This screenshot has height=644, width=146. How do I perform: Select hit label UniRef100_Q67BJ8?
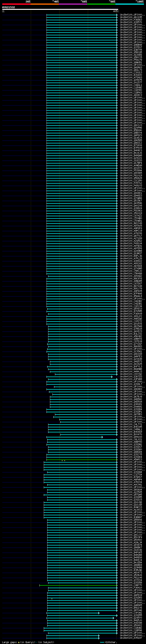tap(131, 397)
